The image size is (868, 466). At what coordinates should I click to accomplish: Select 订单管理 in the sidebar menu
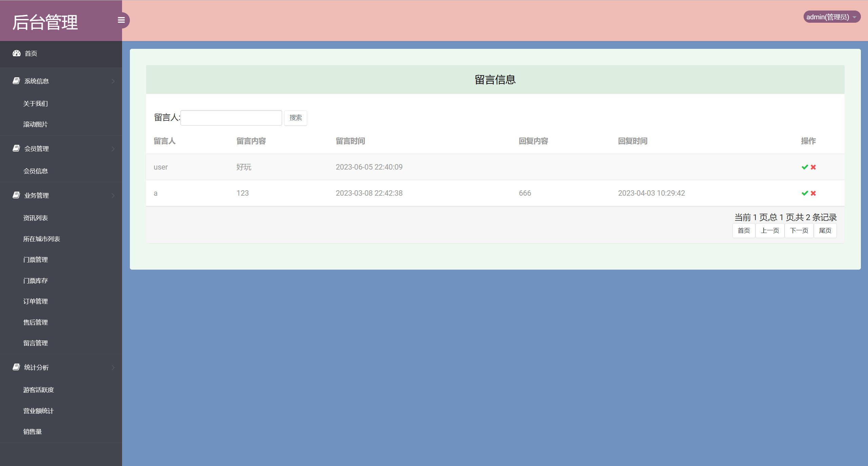click(x=35, y=301)
